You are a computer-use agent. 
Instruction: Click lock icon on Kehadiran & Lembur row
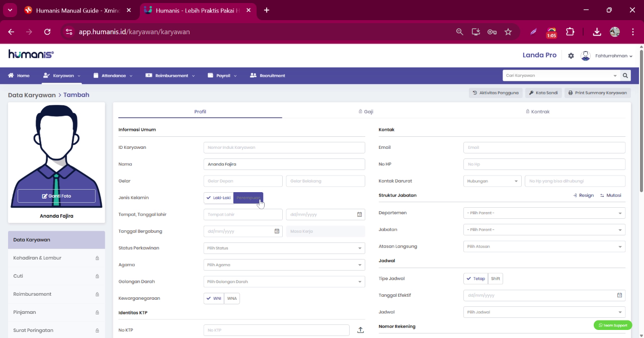click(x=97, y=258)
